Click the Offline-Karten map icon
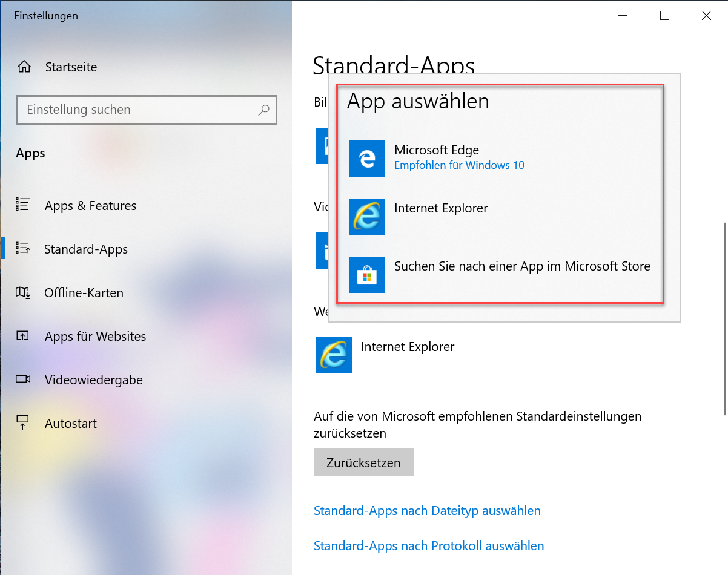The image size is (728, 575). [23, 292]
